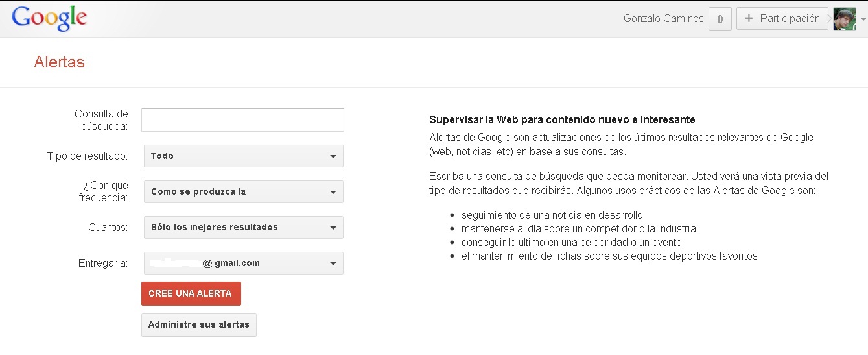Click heading 'Supervisar la Web para contenido nuevo'
The image size is (868, 355).
point(562,120)
